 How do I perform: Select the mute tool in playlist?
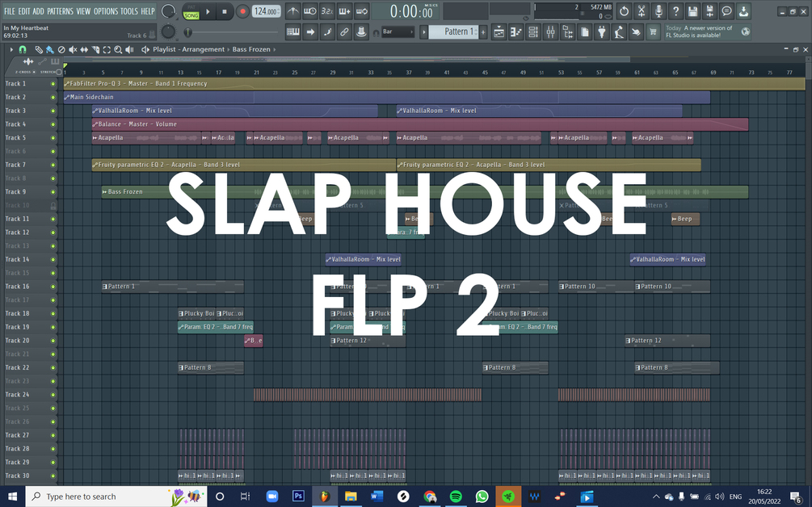73,50
